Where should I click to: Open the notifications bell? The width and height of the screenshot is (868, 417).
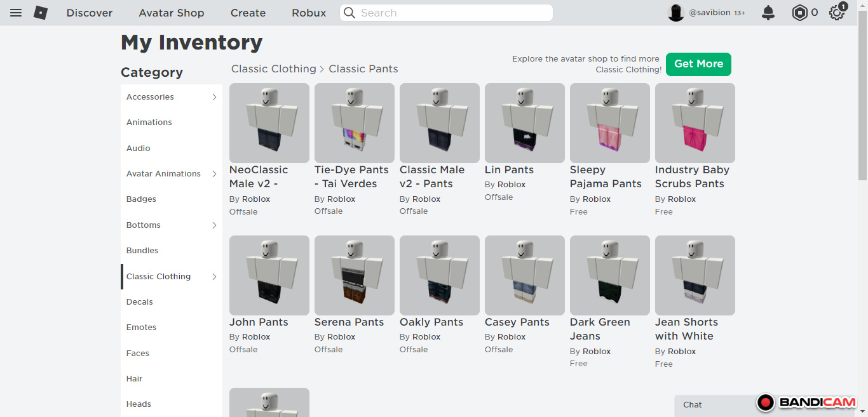pos(768,13)
